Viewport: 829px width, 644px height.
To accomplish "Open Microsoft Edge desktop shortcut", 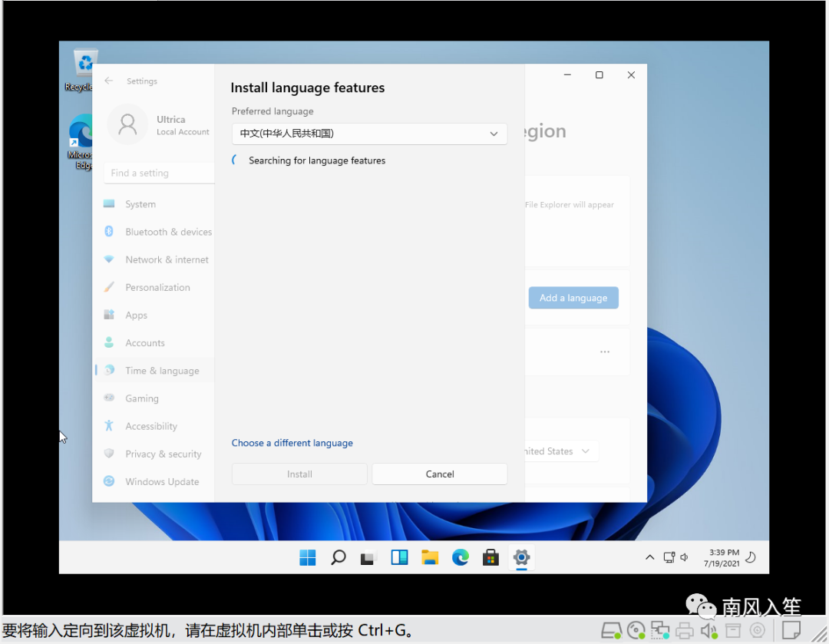I will [x=81, y=142].
